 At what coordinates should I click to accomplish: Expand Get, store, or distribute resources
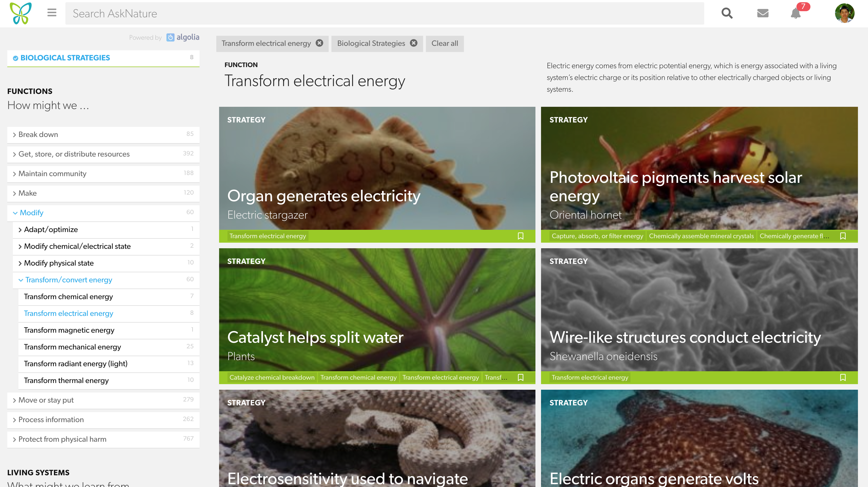(x=103, y=154)
